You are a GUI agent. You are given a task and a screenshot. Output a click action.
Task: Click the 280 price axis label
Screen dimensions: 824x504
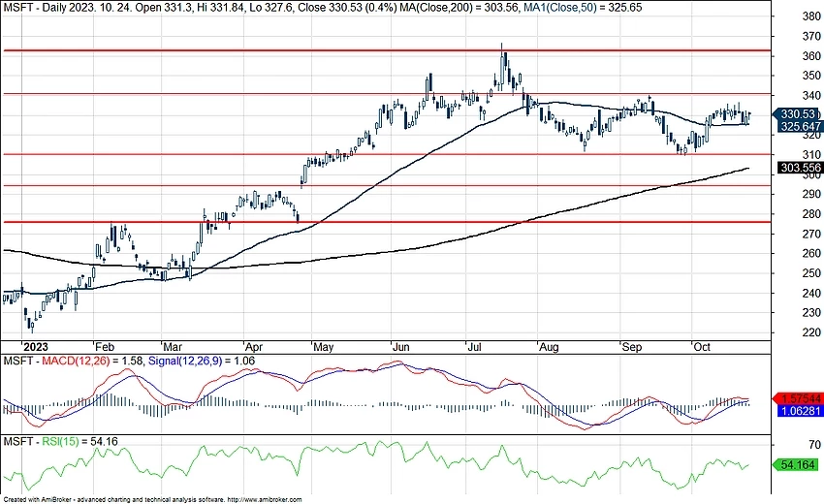coord(812,214)
